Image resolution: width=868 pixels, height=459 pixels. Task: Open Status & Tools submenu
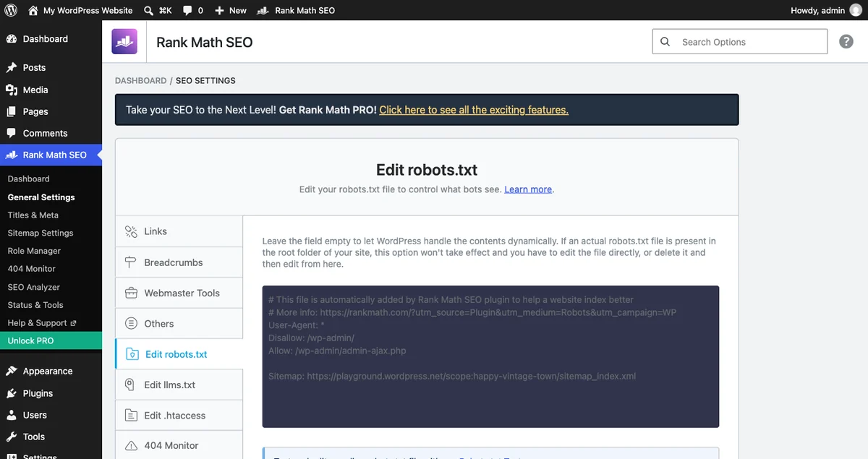pos(35,305)
